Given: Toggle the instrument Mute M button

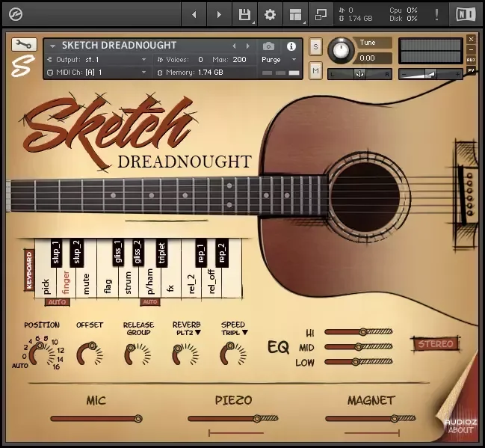Looking at the screenshot, I should click(x=315, y=70).
